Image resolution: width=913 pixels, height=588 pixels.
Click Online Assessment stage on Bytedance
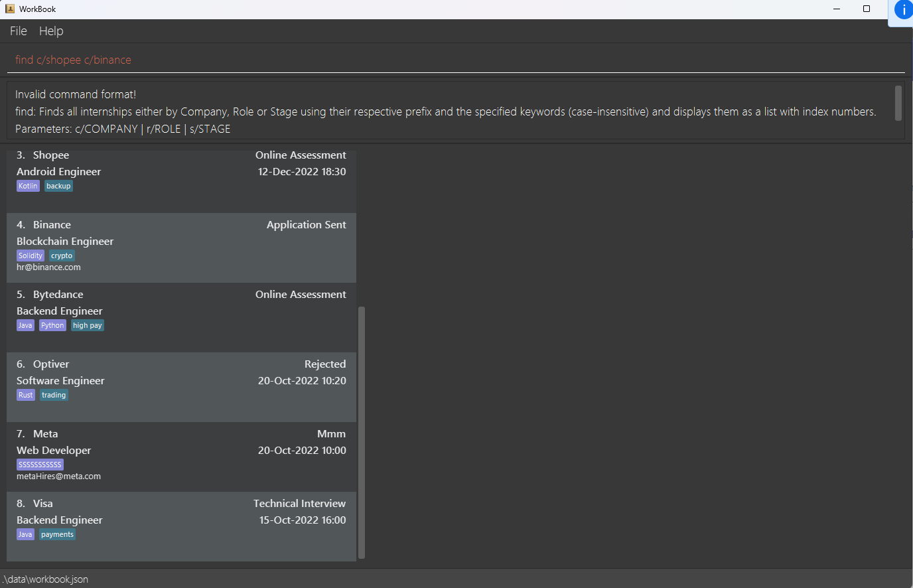tap(301, 295)
